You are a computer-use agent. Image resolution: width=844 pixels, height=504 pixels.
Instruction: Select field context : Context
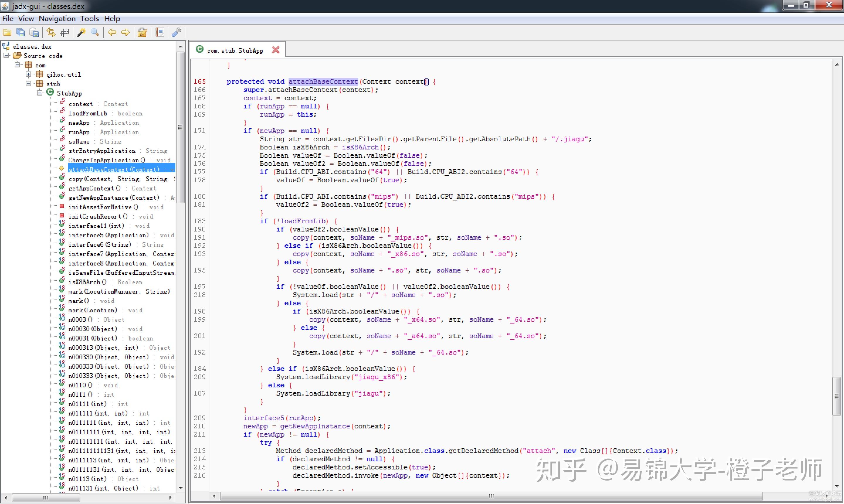click(x=98, y=104)
